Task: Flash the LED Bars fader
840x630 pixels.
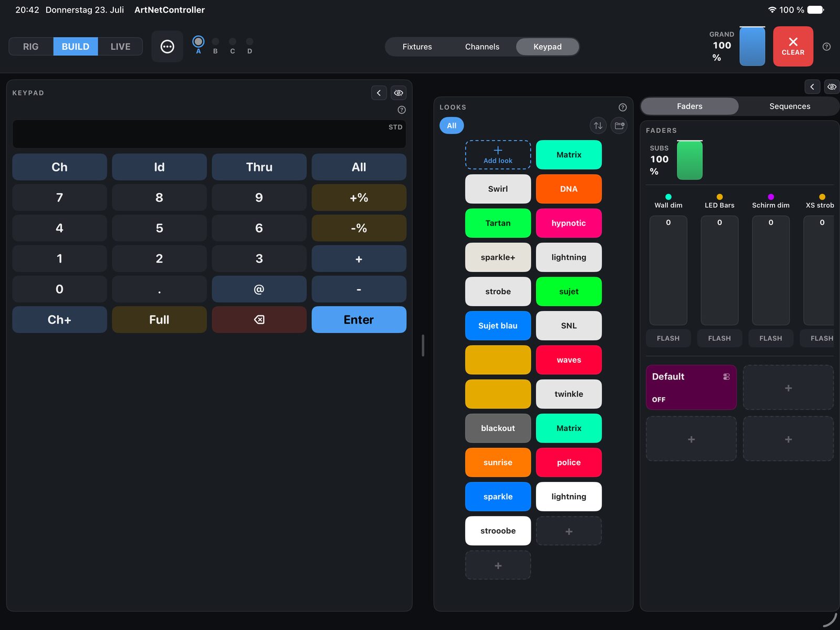Action: pos(719,339)
